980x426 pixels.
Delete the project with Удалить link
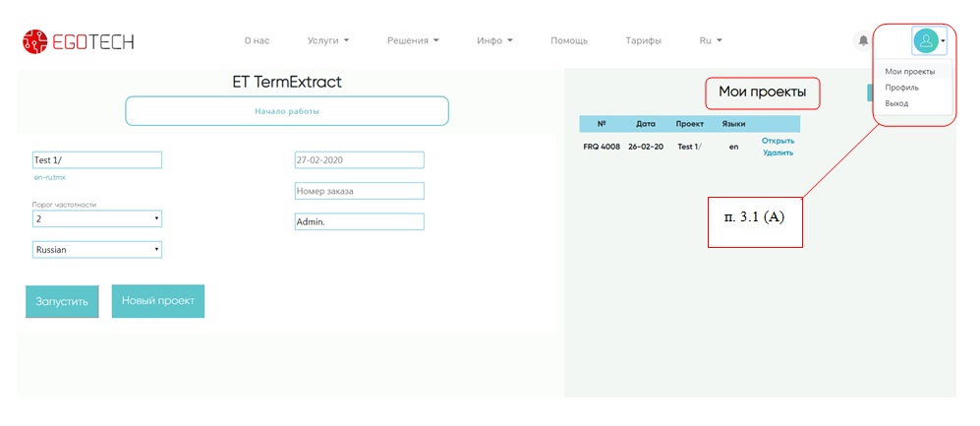coord(778,152)
